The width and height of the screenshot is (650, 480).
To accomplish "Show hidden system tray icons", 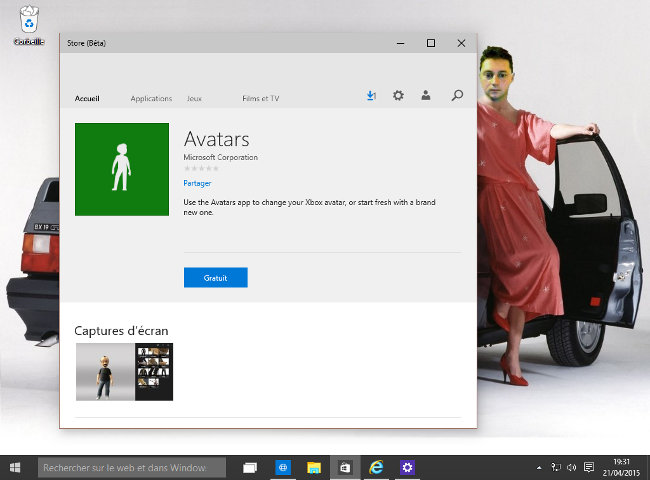I will [540, 467].
